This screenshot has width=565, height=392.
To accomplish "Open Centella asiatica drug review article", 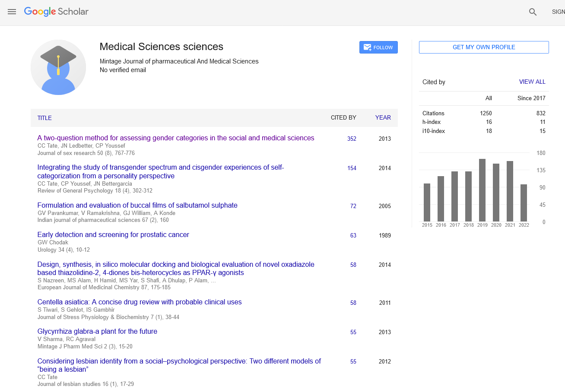I will click(140, 302).
